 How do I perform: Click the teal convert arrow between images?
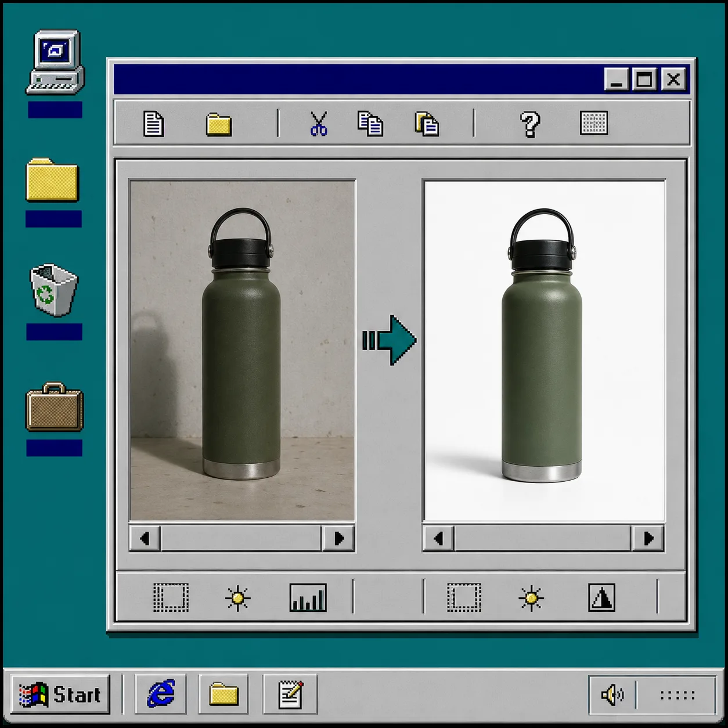389,340
